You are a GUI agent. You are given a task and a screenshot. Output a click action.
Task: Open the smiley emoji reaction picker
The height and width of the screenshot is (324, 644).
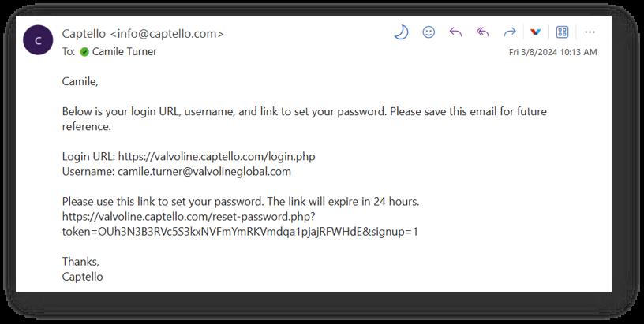429,32
